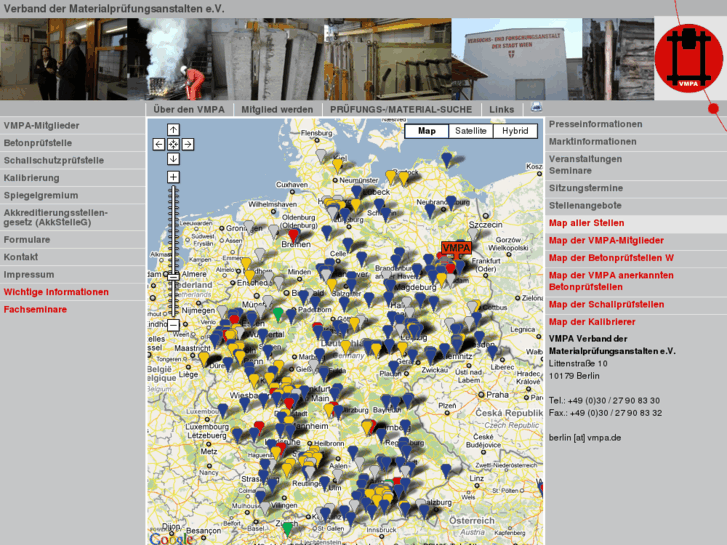Open the Impressum page
Image resolution: width=727 pixels, height=545 pixels.
click(72, 275)
